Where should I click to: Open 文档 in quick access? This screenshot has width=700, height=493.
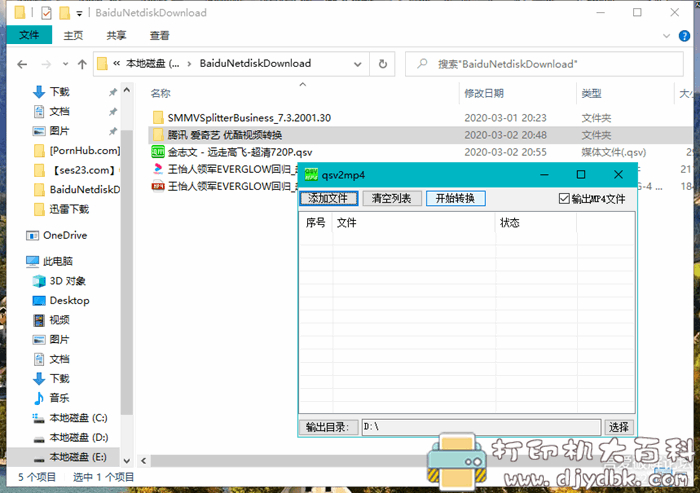[x=59, y=111]
